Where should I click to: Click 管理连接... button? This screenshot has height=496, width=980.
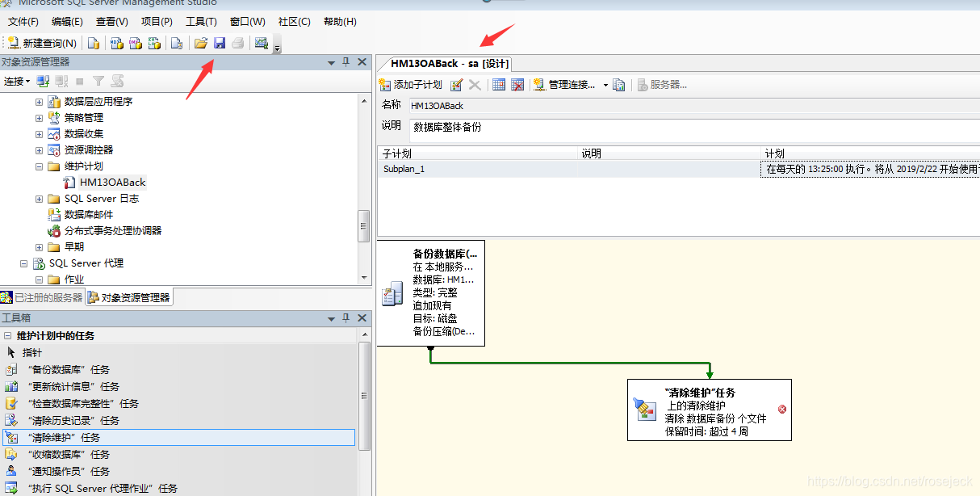564,85
